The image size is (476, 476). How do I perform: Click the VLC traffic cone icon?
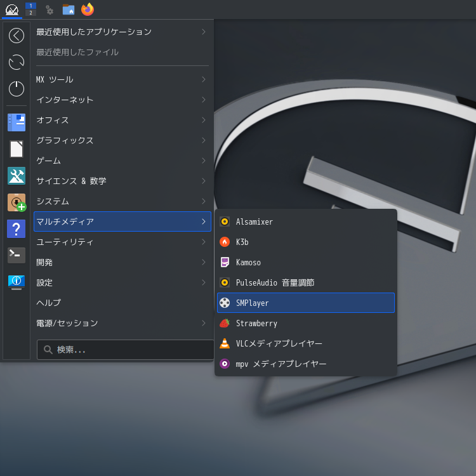point(225,343)
